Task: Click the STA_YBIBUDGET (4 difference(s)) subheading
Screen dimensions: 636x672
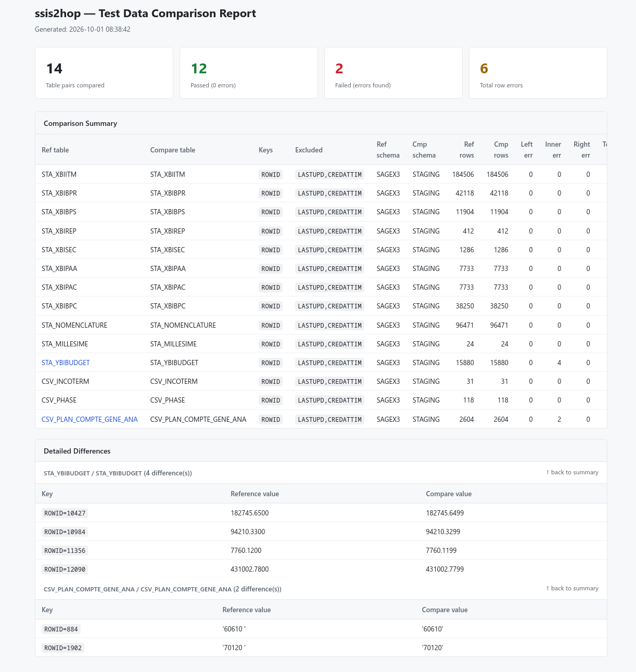Action: (118, 473)
